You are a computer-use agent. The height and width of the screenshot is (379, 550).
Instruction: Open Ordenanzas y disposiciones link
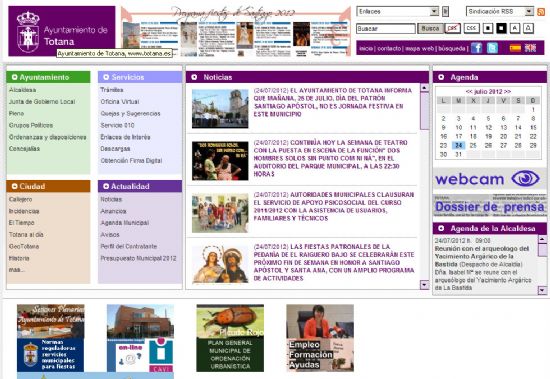pyautogui.click(x=47, y=137)
